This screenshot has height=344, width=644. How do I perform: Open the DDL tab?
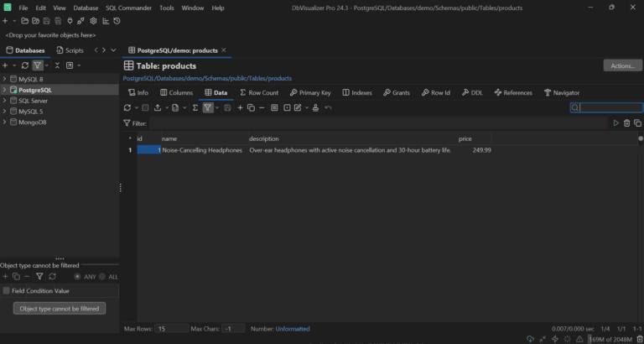[x=472, y=93]
